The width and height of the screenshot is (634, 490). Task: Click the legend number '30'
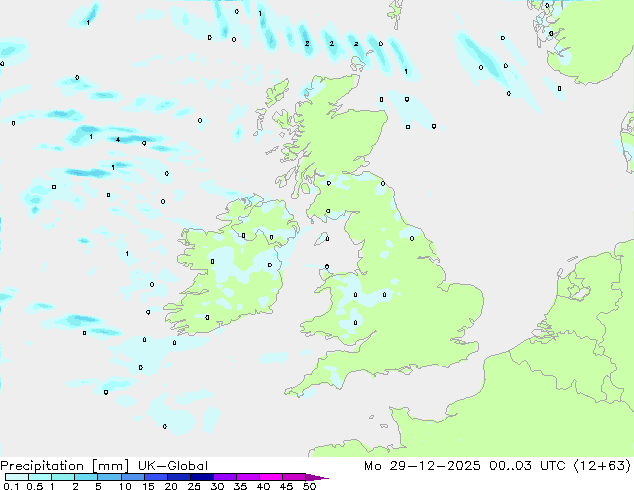click(x=217, y=486)
